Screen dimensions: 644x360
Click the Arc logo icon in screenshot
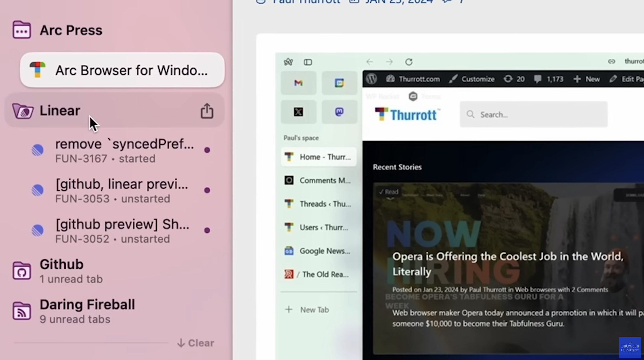(x=288, y=62)
